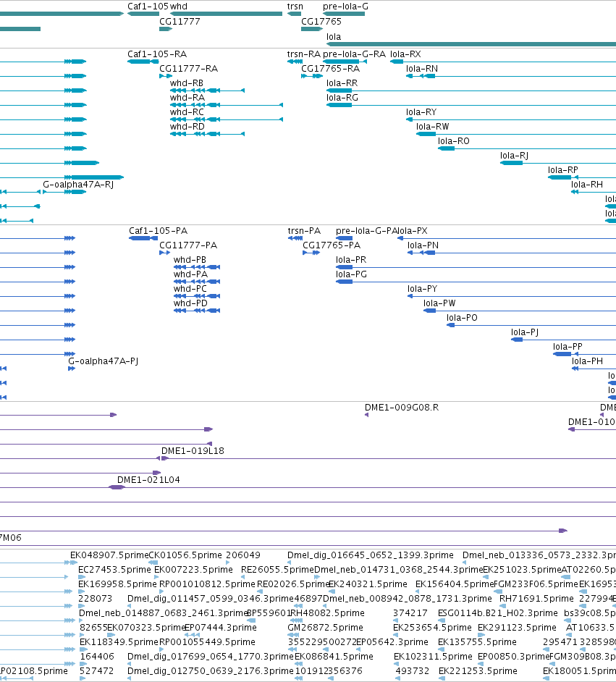Image resolution: width=616 pixels, height=682 pixels.
Task: Select the trsn gene feature
Action: coord(295,14)
